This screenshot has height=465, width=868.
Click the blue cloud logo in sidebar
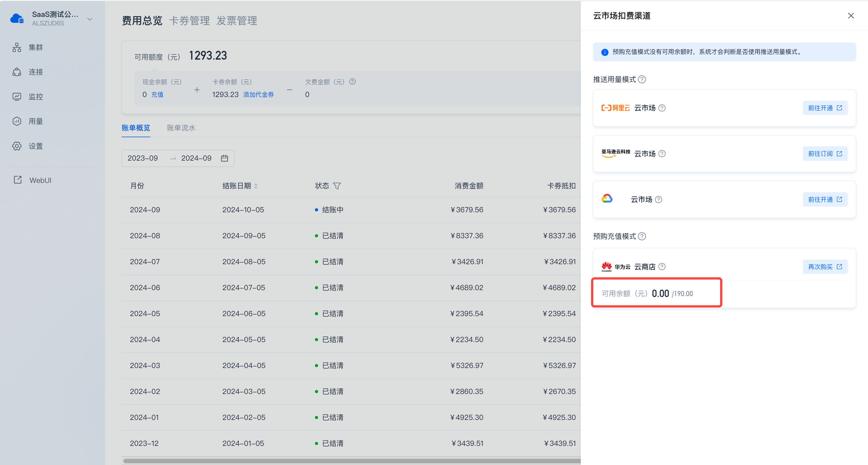[17, 19]
